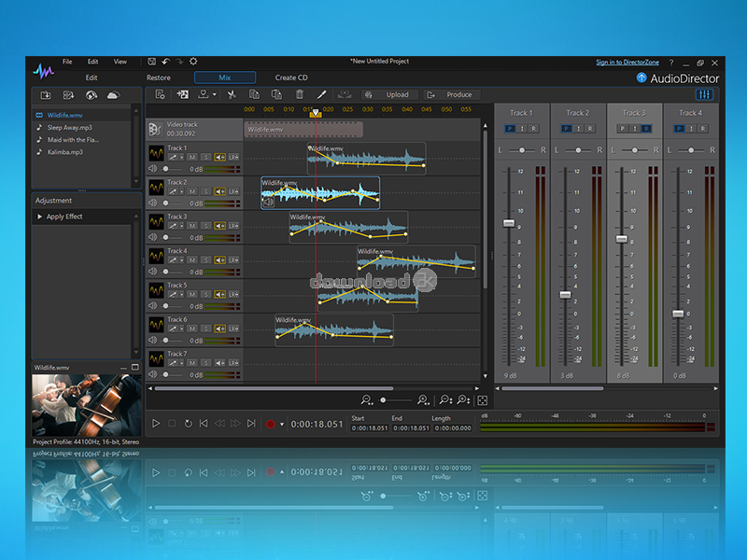
Task: Click the trash delete icon
Action: [x=299, y=95]
